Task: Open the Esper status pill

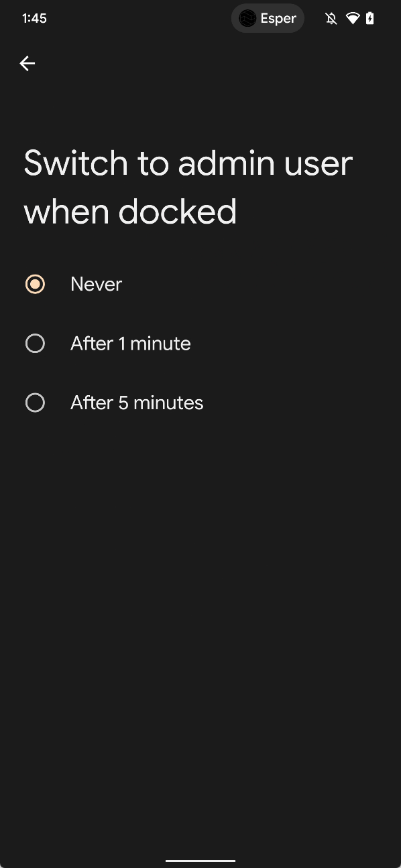Action: (268, 18)
